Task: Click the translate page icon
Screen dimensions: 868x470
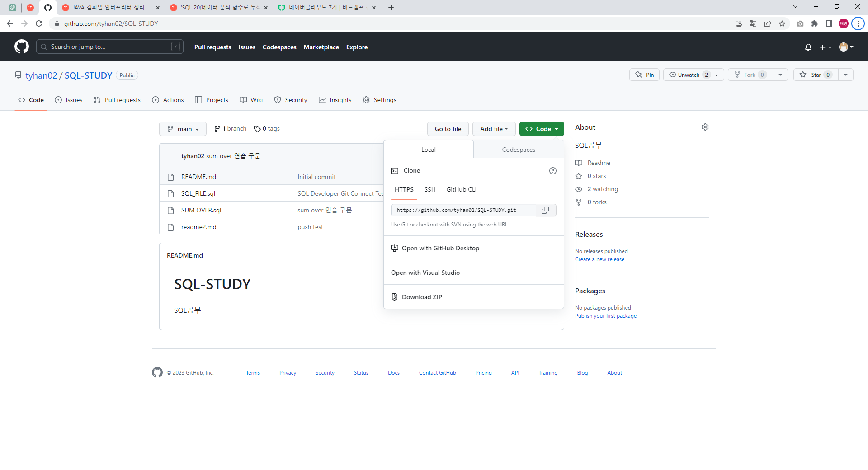Action: (x=753, y=23)
